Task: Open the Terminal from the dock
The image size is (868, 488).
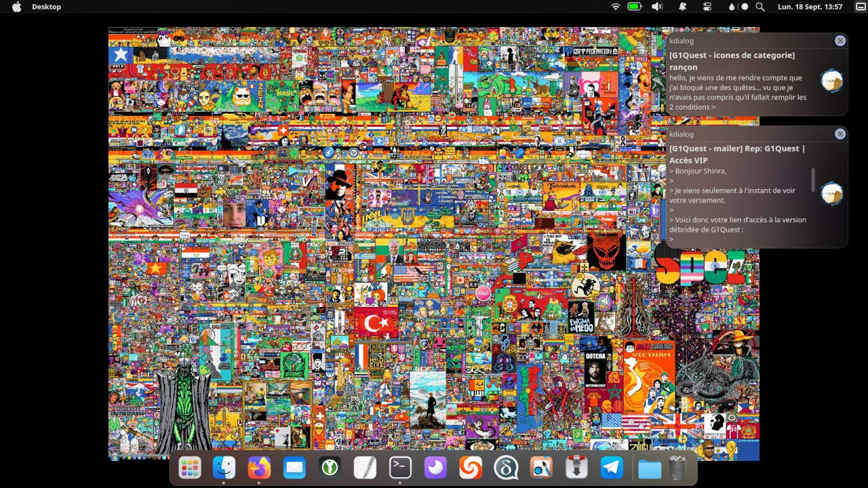Action: tap(400, 468)
